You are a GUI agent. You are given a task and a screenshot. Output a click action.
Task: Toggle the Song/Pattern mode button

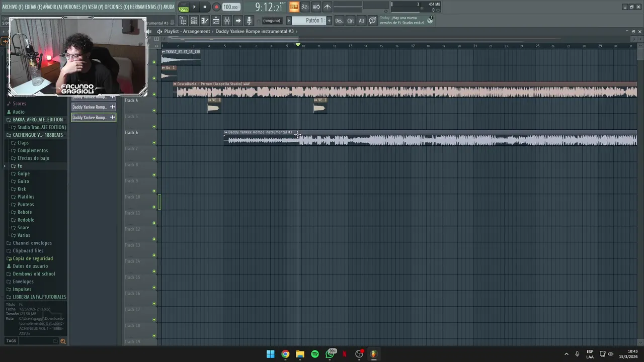[x=184, y=7]
